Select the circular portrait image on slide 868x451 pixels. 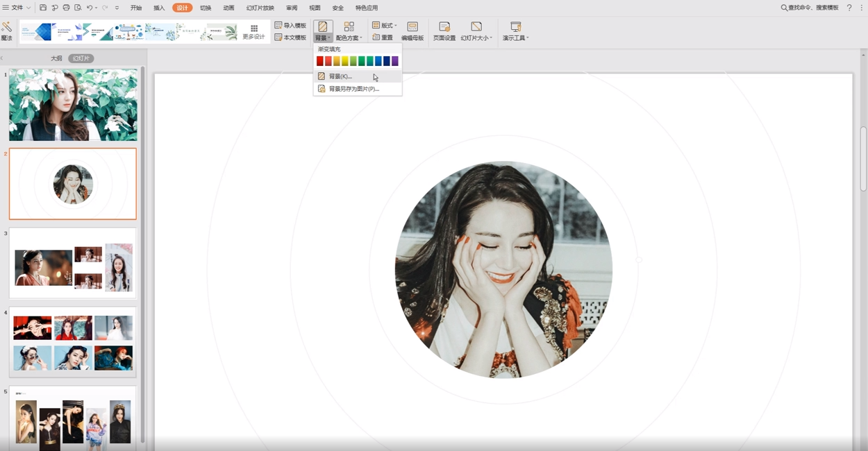click(503, 269)
